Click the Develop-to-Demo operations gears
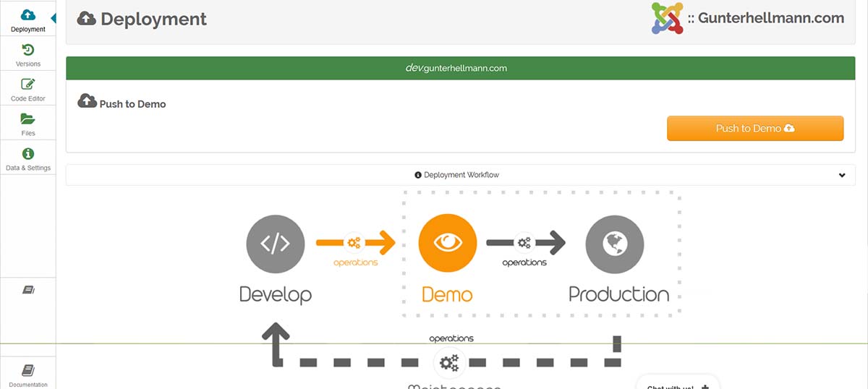The width and height of the screenshot is (868, 389). [x=354, y=243]
